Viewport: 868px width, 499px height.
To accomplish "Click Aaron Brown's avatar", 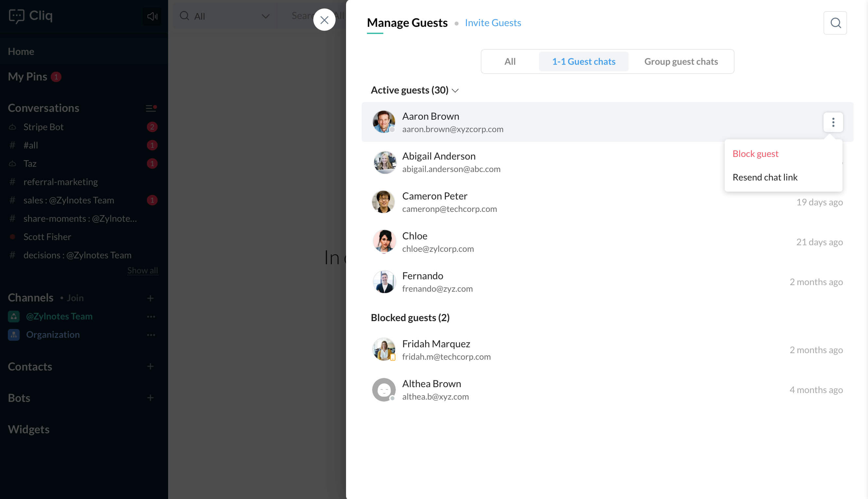I will [x=384, y=122].
